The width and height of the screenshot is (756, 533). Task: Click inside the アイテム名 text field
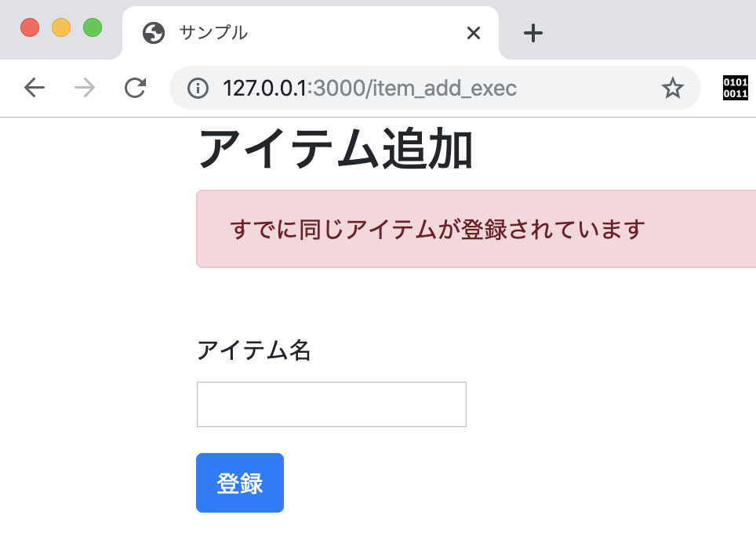tap(330, 404)
